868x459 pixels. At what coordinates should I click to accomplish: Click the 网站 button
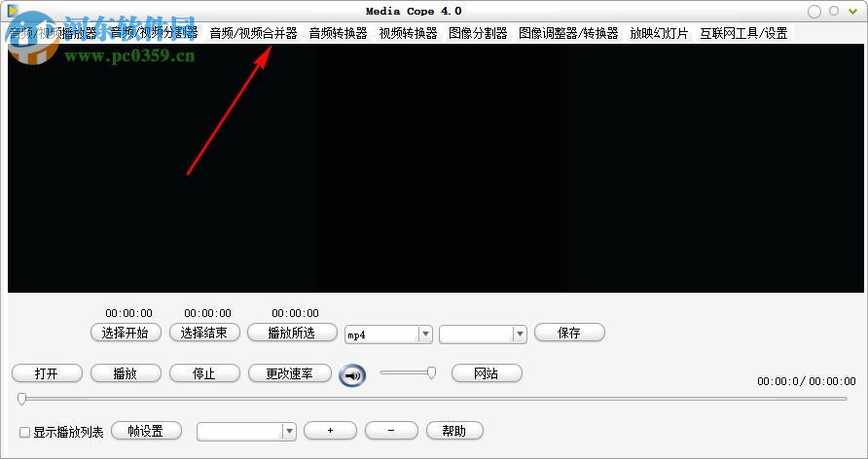pos(487,373)
